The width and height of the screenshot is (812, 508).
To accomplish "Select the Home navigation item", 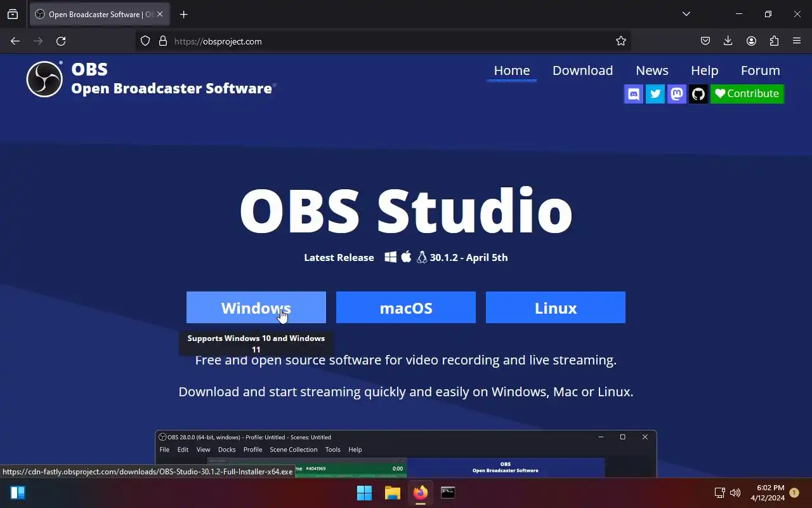I will (512, 70).
